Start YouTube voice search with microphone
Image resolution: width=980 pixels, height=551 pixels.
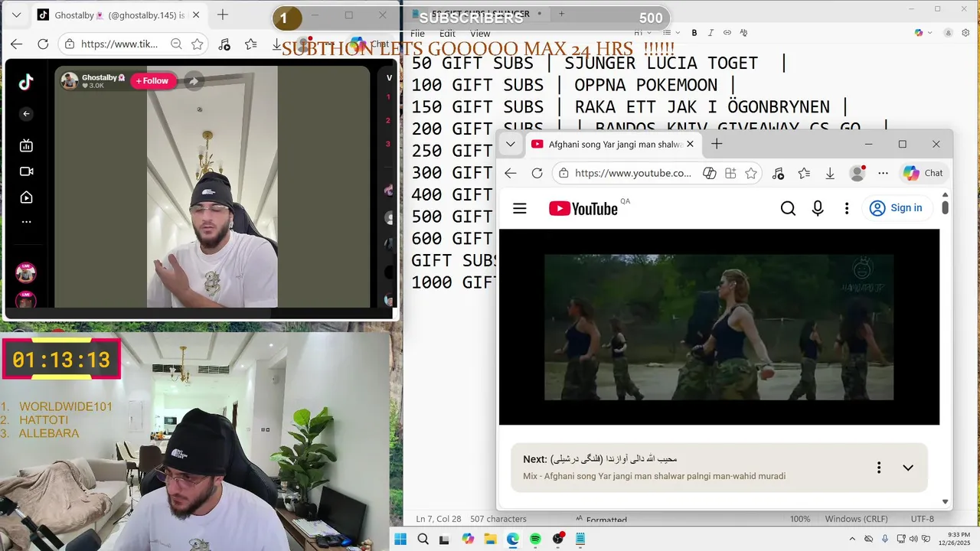click(x=818, y=208)
